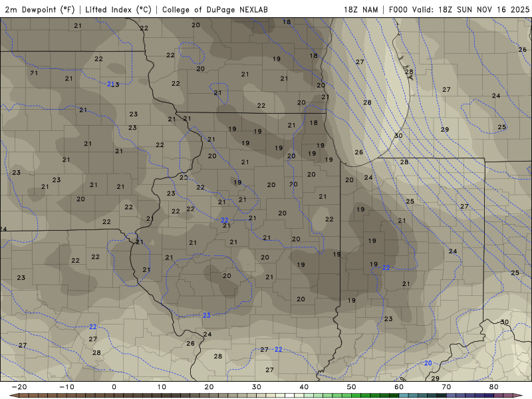Click the blue 23 lifted index contour label
Image resolution: width=532 pixels, height=399 pixels.
pyautogui.click(x=207, y=315)
